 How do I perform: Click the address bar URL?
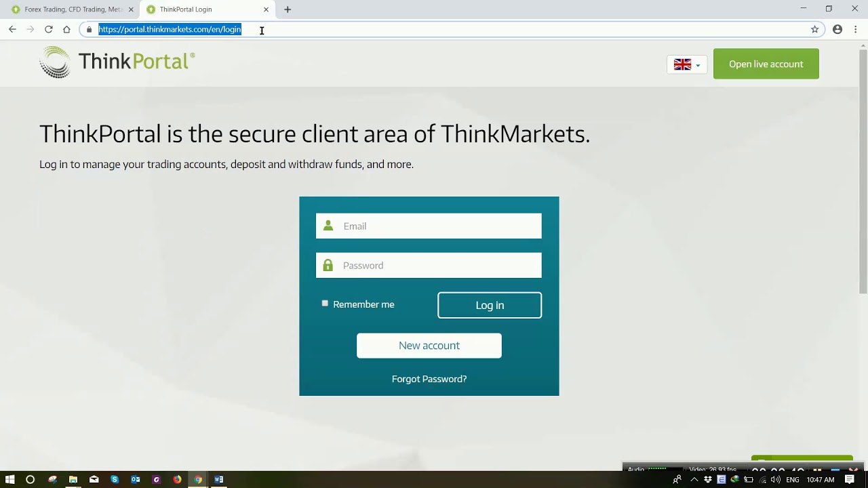pyautogui.click(x=170, y=29)
